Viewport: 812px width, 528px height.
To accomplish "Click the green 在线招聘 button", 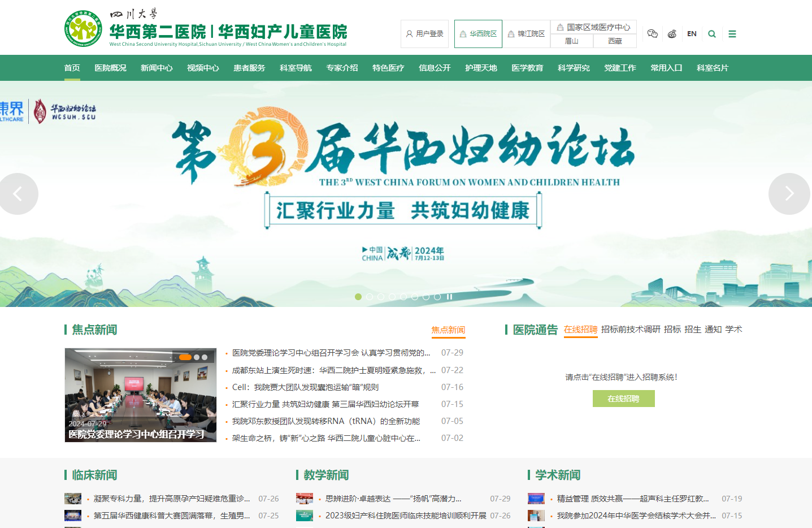I will pyautogui.click(x=624, y=399).
